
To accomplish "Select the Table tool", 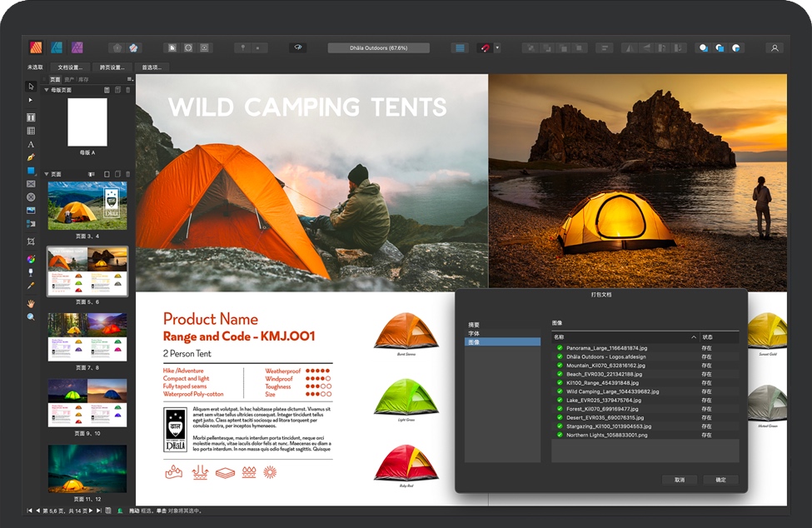I will point(31,131).
